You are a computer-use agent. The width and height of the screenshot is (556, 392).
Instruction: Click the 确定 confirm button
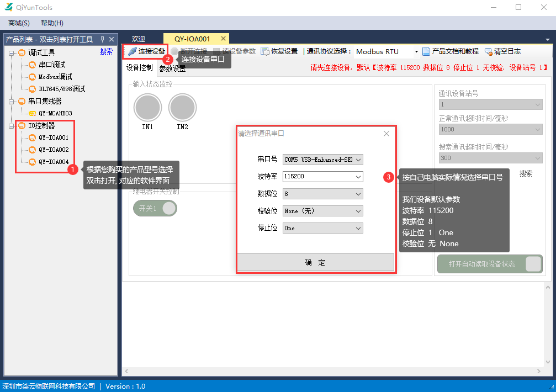pyautogui.click(x=316, y=262)
